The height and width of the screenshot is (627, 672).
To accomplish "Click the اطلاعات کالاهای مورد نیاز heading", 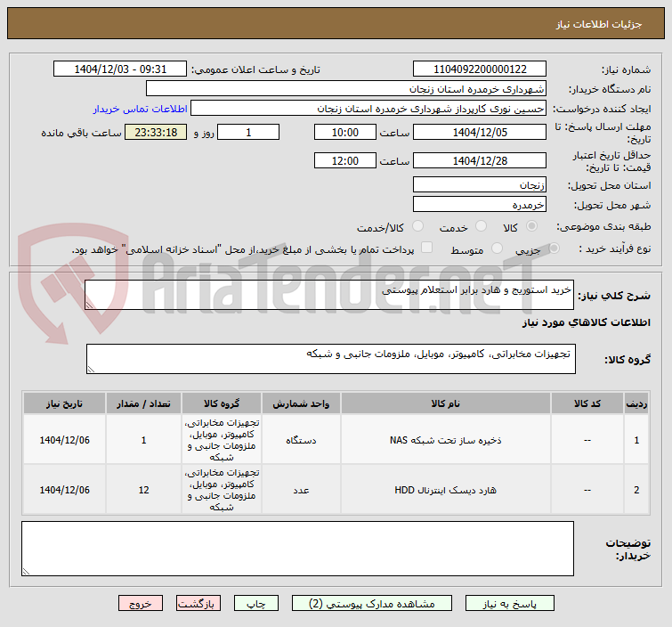I will coord(586,322).
